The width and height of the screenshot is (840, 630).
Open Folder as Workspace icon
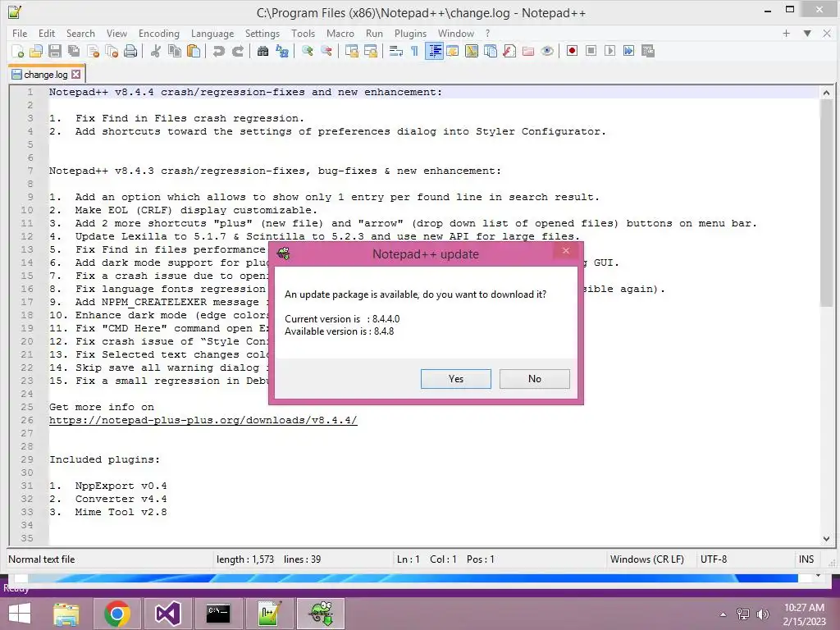pyautogui.click(x=528, y=52)
